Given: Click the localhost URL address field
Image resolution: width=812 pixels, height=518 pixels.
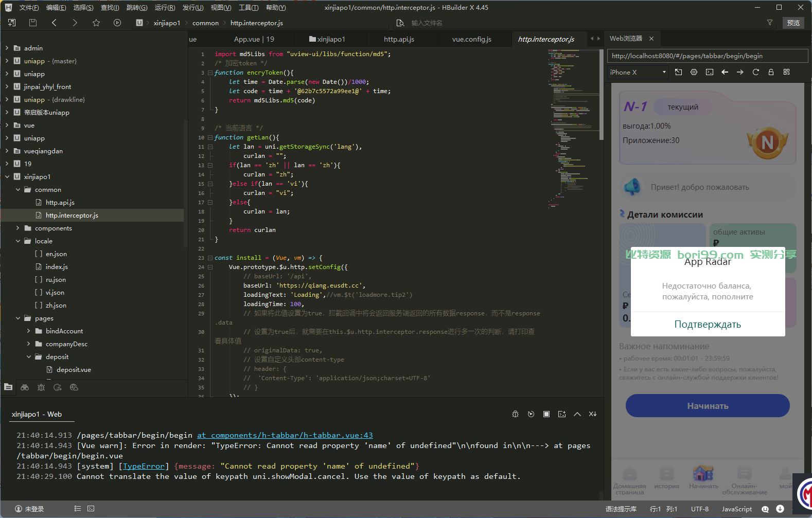Looking at the screenshot, I should (x=708, y=56).
